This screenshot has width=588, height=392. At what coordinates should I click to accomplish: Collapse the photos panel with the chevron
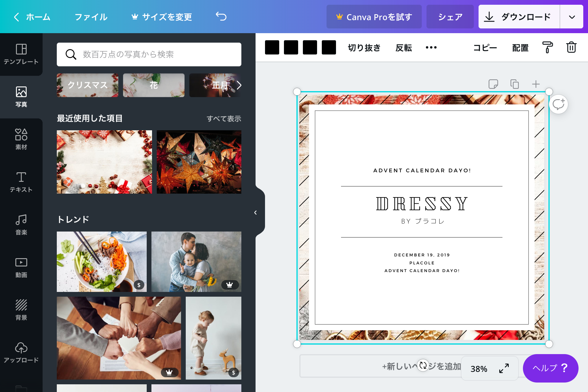pyautogui.click(x=255, y=212)
